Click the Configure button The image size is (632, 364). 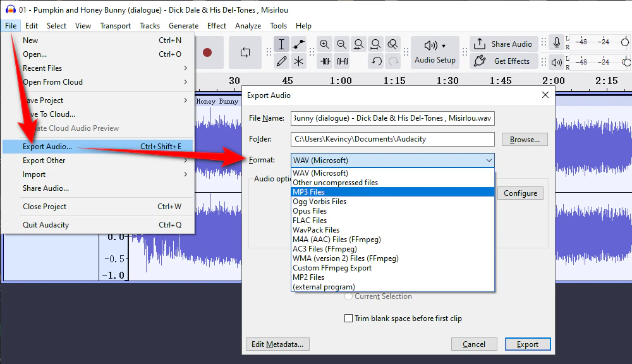(520, 193)
